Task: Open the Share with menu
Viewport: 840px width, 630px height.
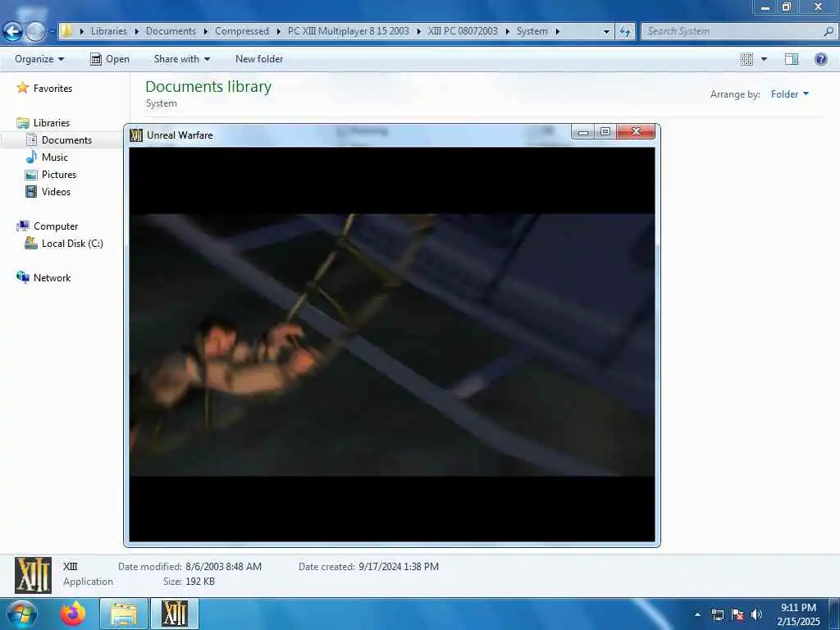Action: tap(181, 59)
